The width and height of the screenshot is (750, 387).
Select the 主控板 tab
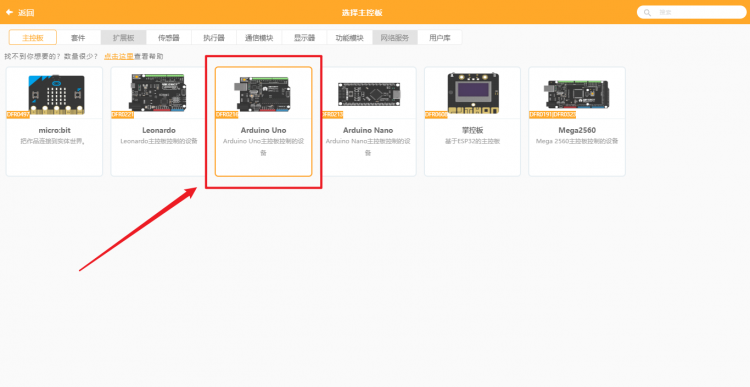click(33, 37)
